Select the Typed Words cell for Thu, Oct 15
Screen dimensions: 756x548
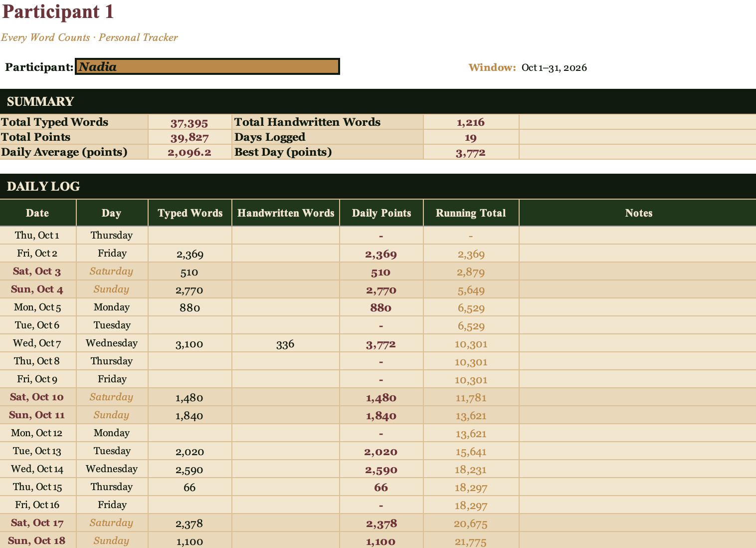190,487
